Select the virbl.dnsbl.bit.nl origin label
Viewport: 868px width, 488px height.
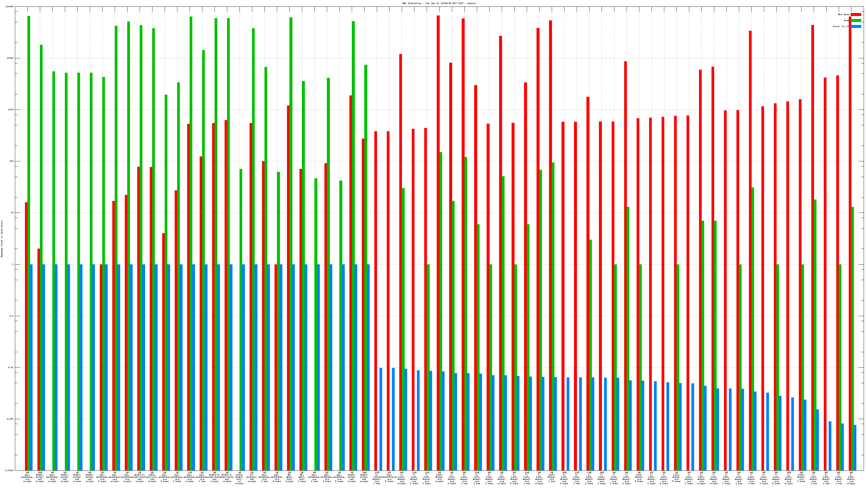tap(240, 478)
